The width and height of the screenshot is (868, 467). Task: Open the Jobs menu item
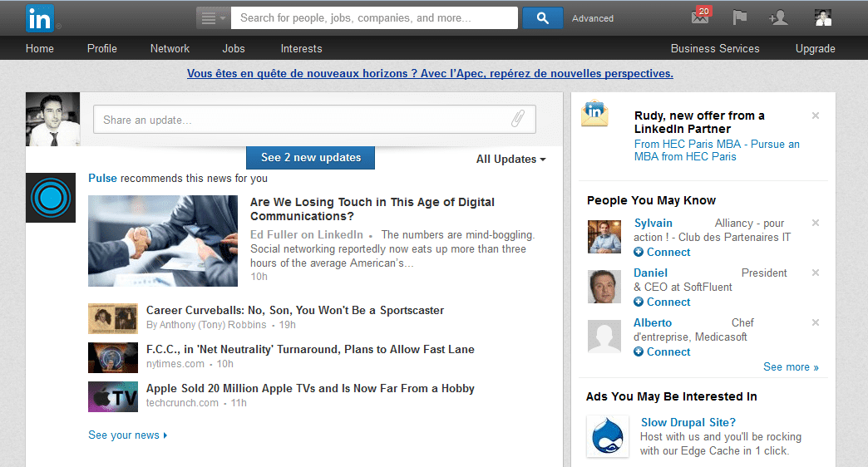coord(234,49)
